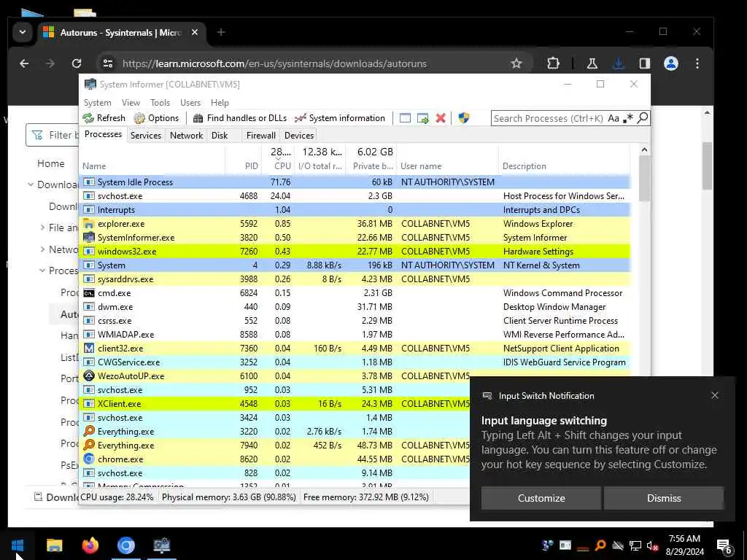Open the View menu
This screenshot has width=747, height=560.
point(131,103)
